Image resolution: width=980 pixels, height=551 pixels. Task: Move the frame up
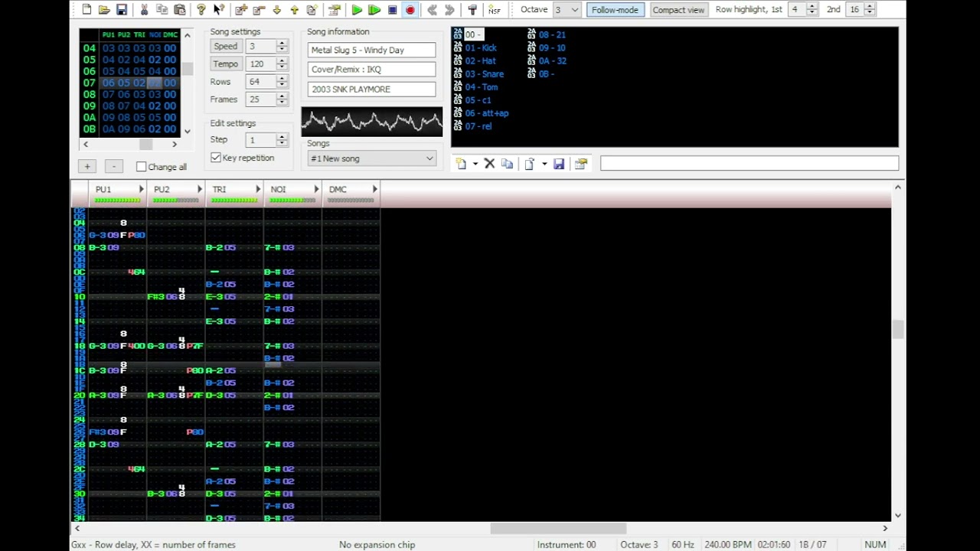[x=294, y=10]
